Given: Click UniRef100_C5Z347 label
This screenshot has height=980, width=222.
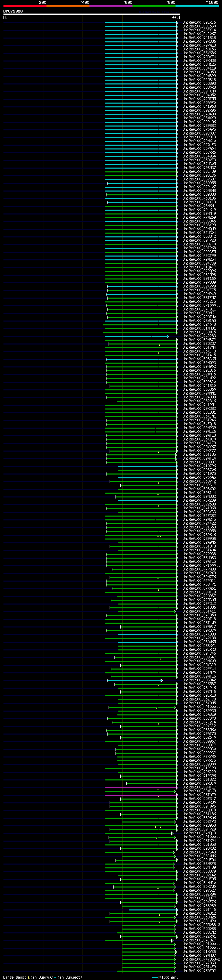Looking at the screenshot, I should point(199,799).
